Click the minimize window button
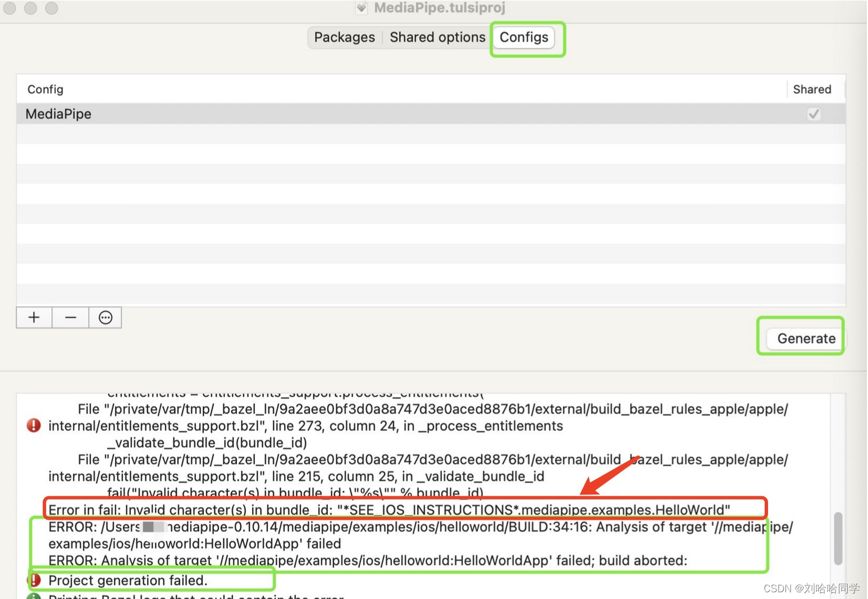 (x=30, y=8)
